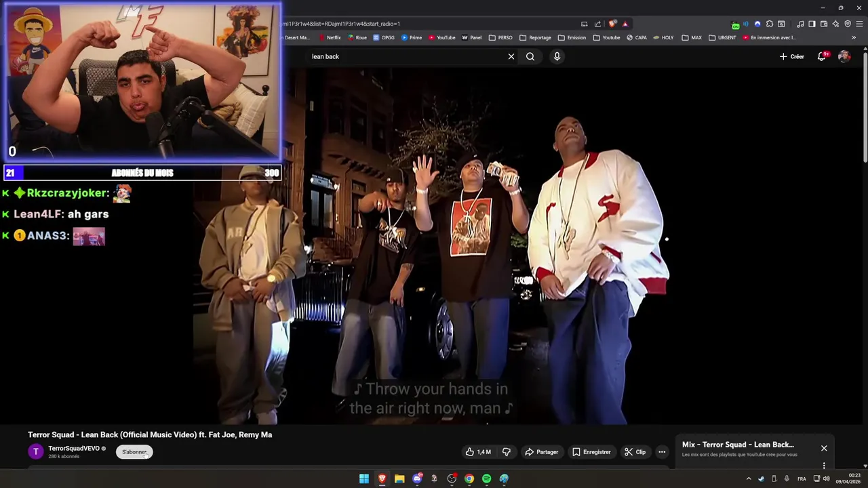Expand the Reportage bookmark folder
Viewport: 868px width, 488px height.
click(x=535, y=38)
